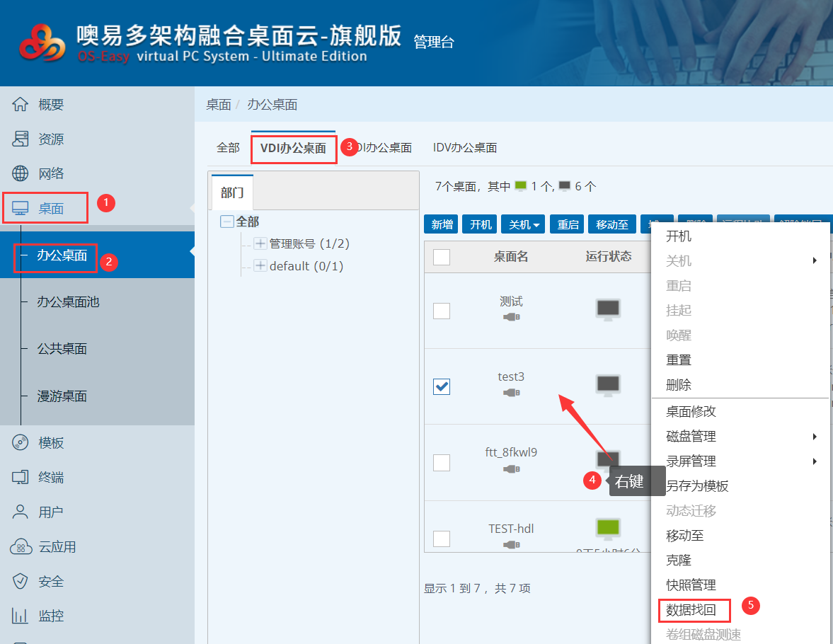Expand the default (0/1) tree node

pos(260,266)
